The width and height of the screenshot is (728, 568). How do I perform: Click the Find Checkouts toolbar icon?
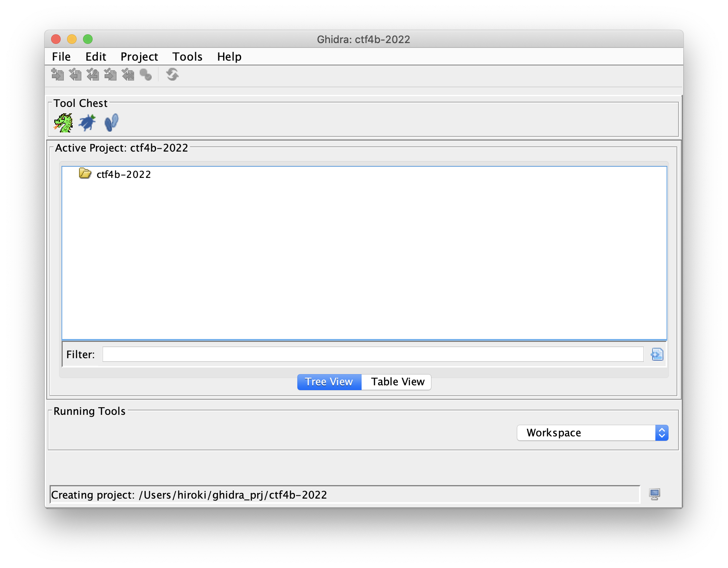click(x=146, y=75)
